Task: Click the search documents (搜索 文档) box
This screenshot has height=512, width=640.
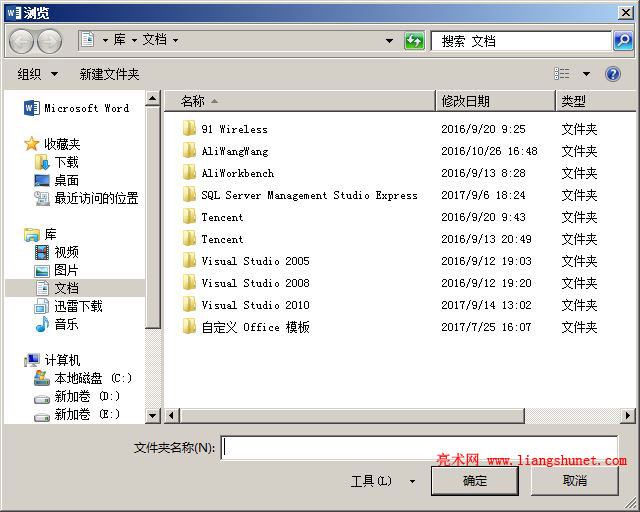Action: [521, 41]
